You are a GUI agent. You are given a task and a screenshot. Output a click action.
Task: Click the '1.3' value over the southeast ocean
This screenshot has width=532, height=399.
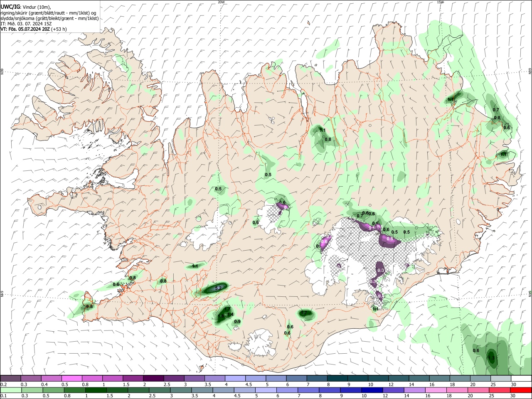(491, 358)
